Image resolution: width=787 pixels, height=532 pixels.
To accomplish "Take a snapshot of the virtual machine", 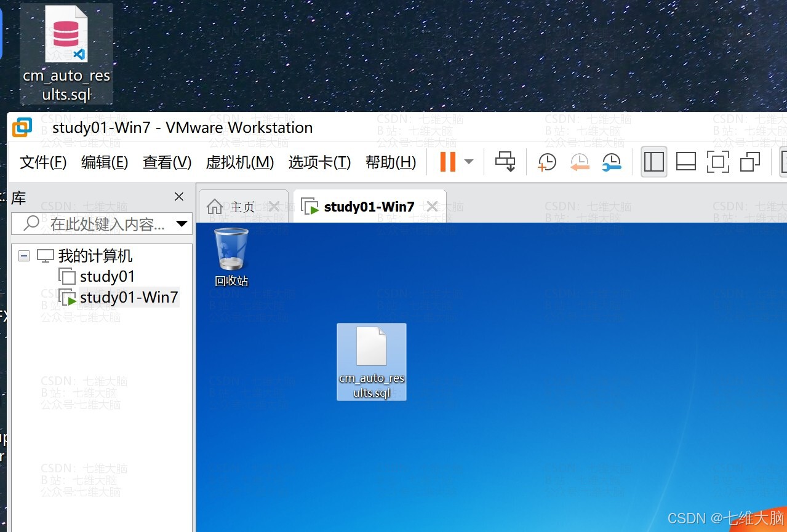I will (x=547, y=162).
